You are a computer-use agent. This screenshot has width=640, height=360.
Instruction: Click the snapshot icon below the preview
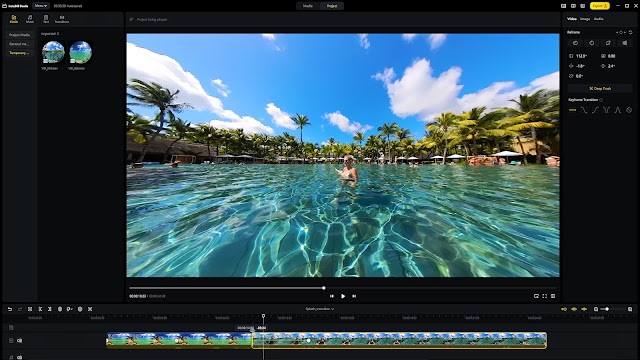point(536,296)
